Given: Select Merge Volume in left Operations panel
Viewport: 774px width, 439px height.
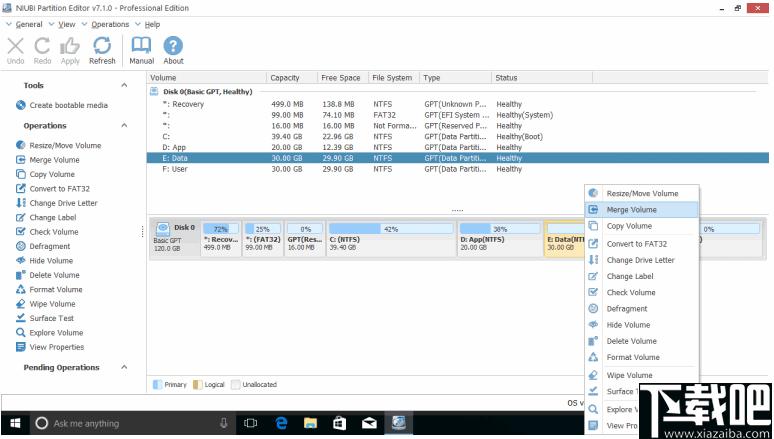Looking at the screenshot, I should tap(47, 160).
